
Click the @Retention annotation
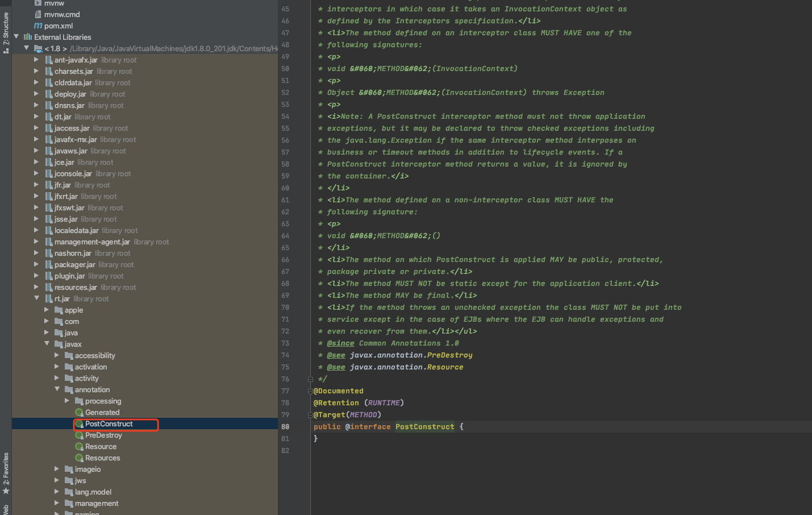pos(336,403)
